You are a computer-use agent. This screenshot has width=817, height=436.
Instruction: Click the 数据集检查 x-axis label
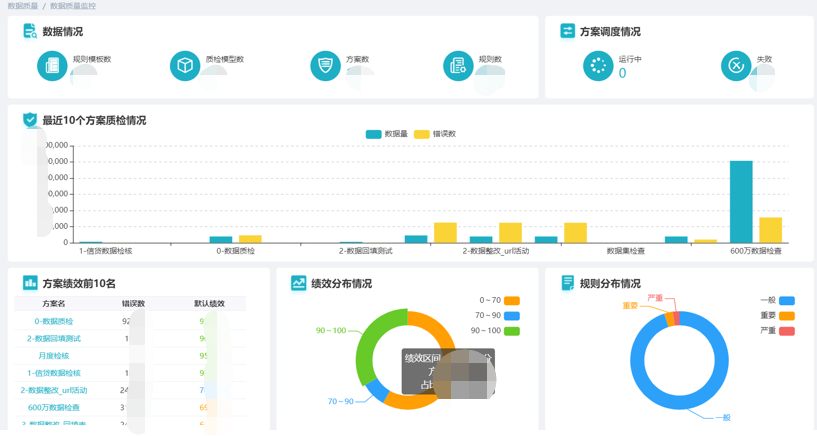[625, 251]
